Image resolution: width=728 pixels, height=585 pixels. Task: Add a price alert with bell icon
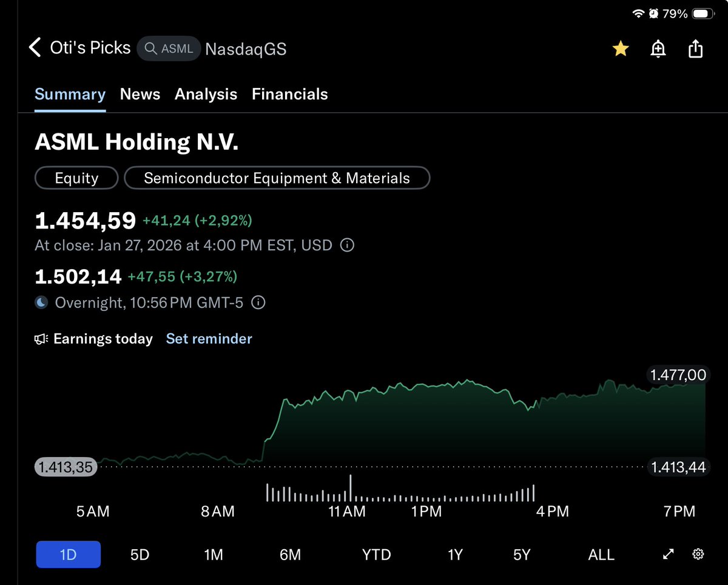[658, 48]
